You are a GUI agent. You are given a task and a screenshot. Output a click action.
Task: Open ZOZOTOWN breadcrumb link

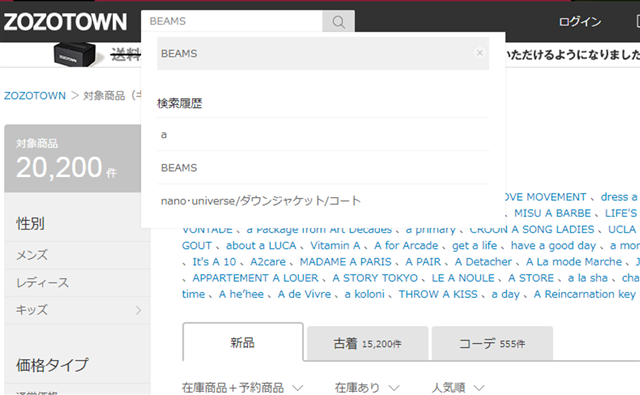(x=35, y=95)
